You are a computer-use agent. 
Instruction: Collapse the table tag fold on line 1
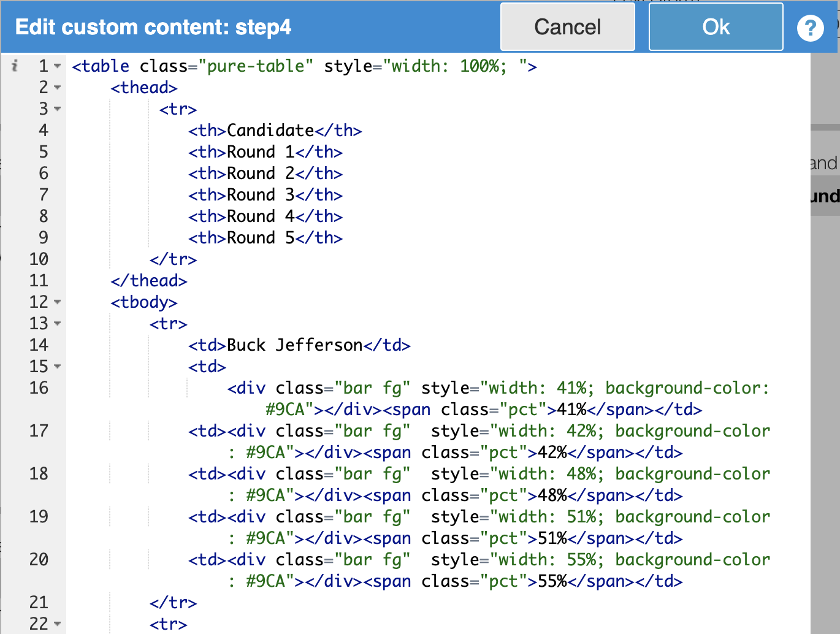pos(58,66)
